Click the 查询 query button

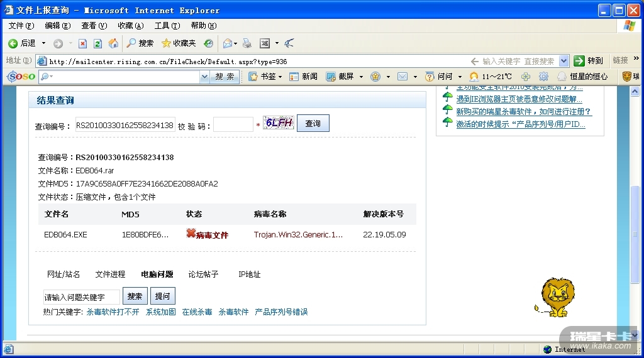pyautogui.click(x=313, y=124)
